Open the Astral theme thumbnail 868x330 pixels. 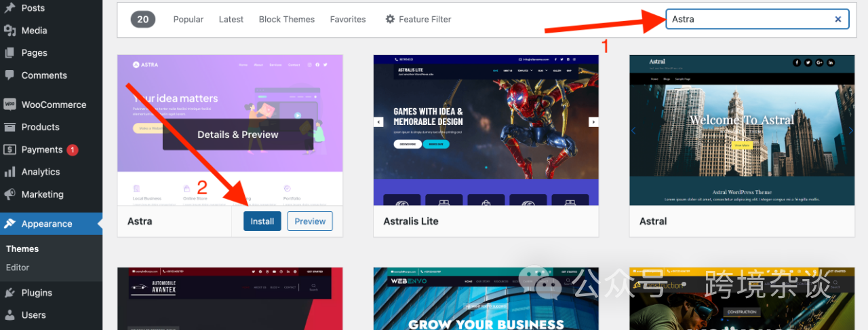point(742,130)
